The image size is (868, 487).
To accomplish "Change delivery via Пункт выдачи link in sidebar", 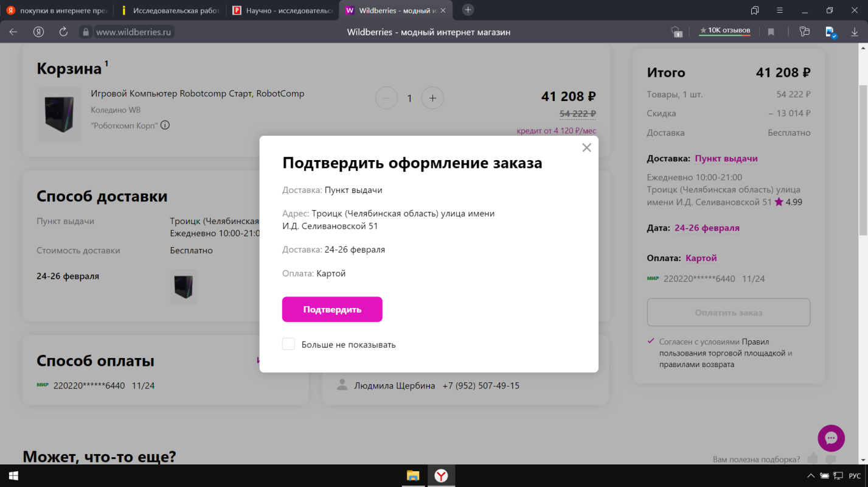I will click(x=726, y=158).
